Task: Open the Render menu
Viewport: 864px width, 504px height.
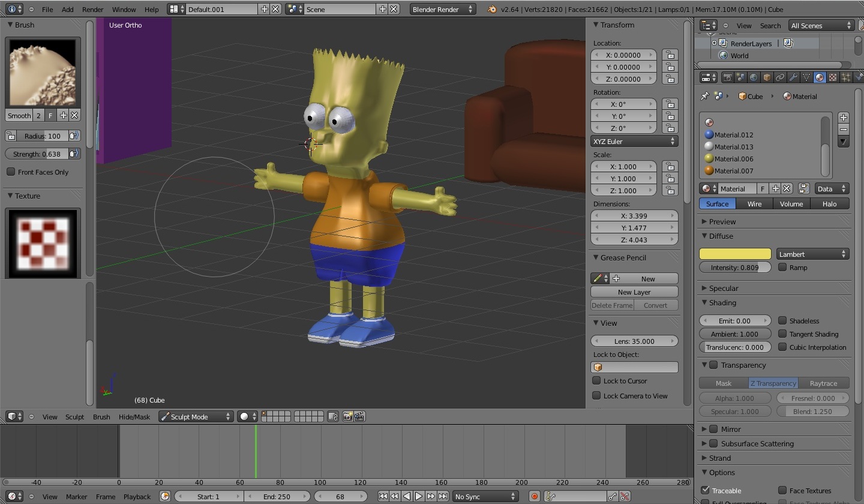Action: (x=92, y=10)
